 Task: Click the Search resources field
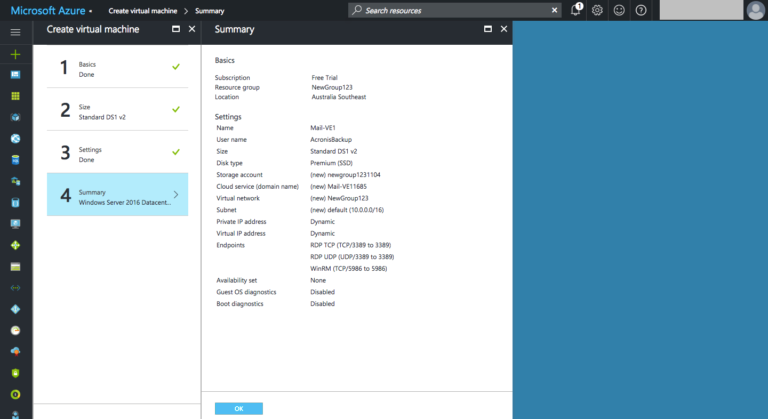[x=455, y=10]
